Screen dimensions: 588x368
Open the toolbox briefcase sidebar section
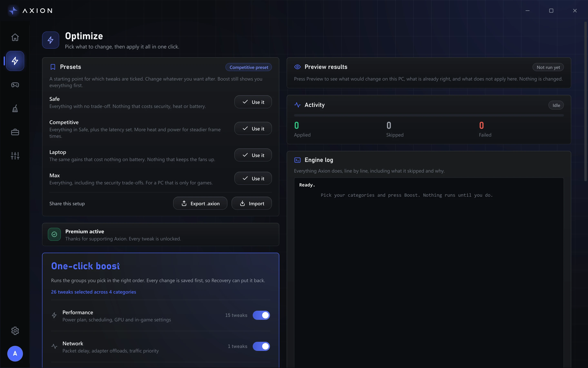(x=15, y=132)
